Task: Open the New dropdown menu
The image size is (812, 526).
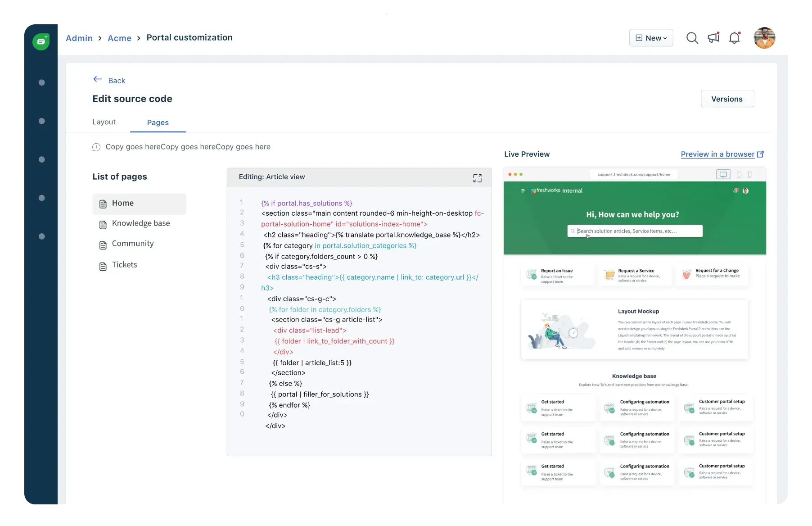Action: tap(651, 38)
